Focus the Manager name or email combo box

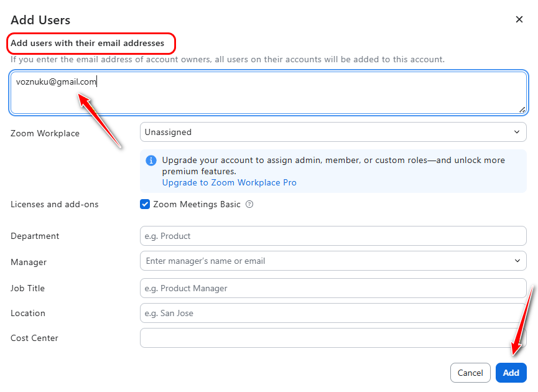(323, 261)
